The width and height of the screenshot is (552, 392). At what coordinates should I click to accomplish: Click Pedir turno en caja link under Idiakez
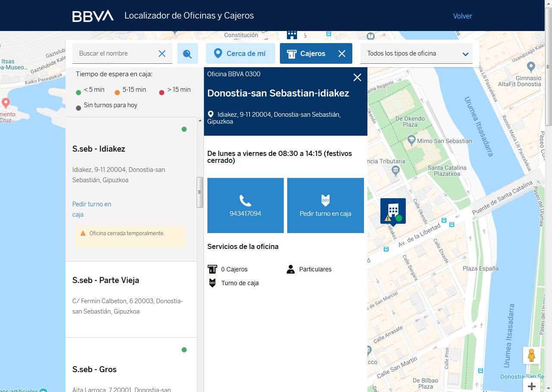coord(92,209)
